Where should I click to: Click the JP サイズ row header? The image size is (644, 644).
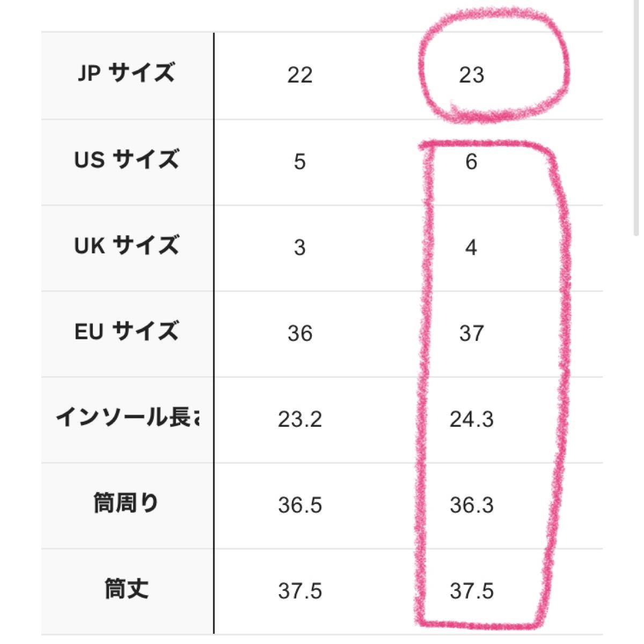point(127,75)
